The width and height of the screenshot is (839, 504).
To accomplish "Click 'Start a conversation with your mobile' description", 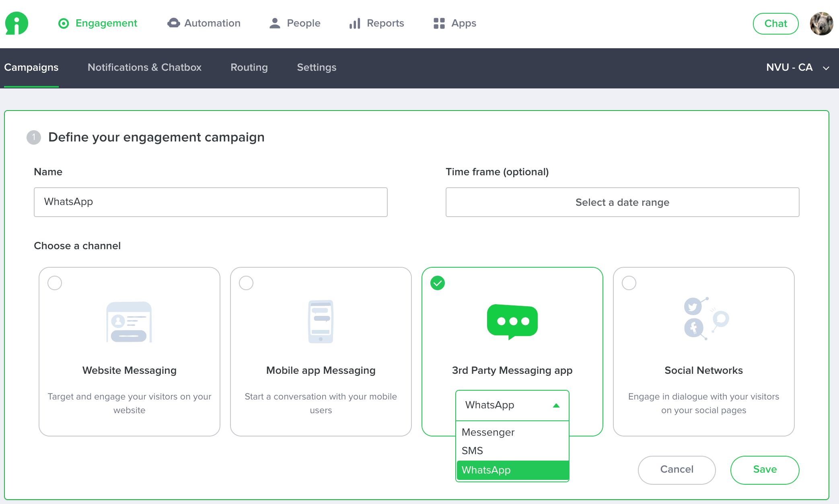I will [x=321, y=403].
